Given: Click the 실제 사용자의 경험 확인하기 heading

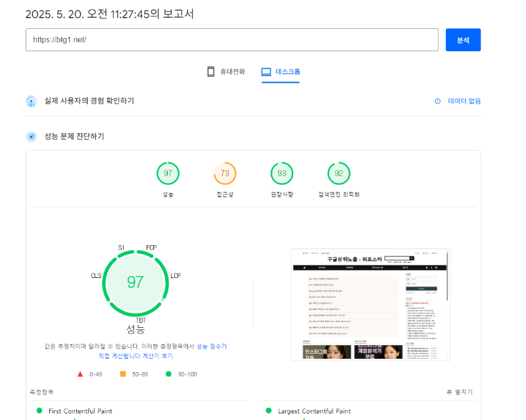Looking at the screenshot, I should pyautogui.click(x=89, y=101).
